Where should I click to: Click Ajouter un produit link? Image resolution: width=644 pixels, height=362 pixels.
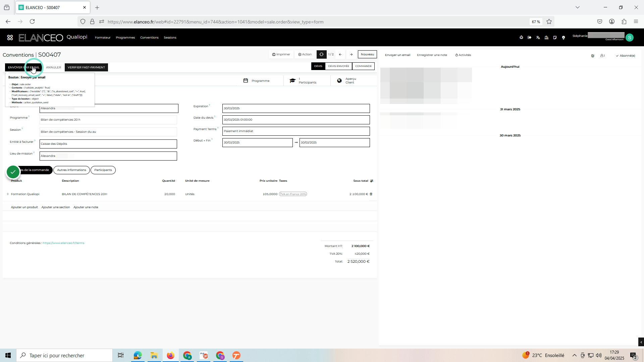click(x=24, y=207)
